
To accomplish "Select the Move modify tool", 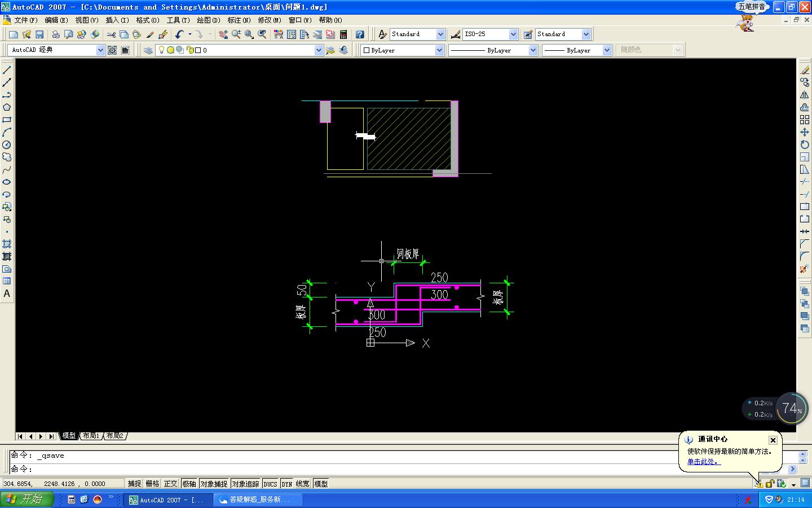I will tap(805, 132).
